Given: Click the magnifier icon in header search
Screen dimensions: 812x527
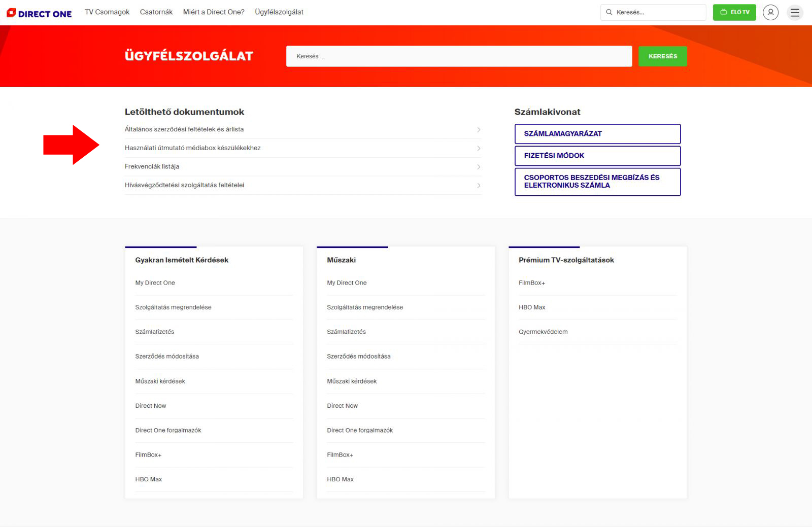Looking at the screenshot, I should tap(609, 12).
